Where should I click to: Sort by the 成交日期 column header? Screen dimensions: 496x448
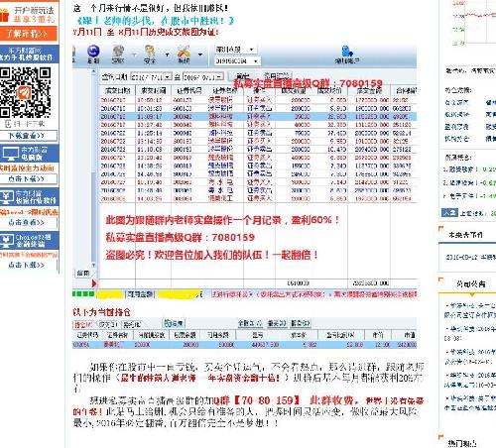click(117, 90)
